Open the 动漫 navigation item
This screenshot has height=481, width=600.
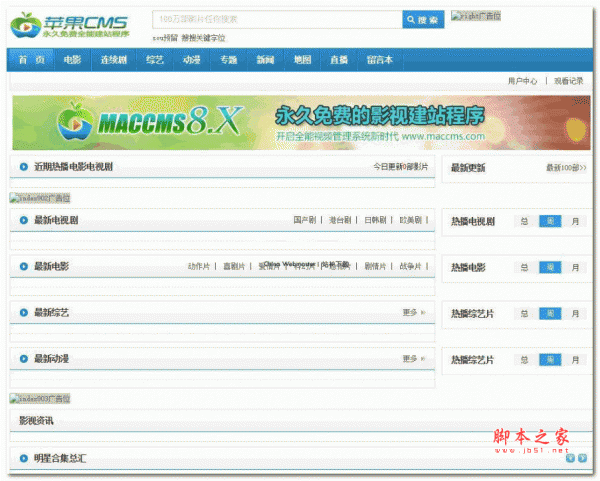point(191,60)
